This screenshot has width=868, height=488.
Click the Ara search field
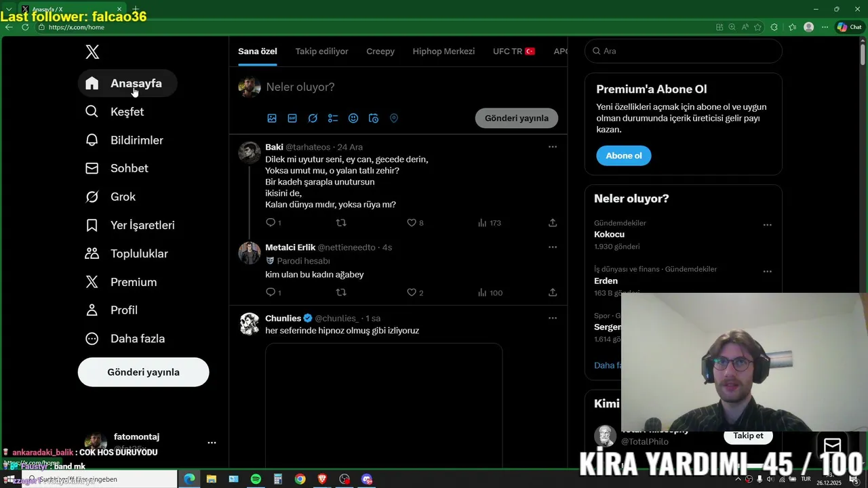(x=684, y=51)
